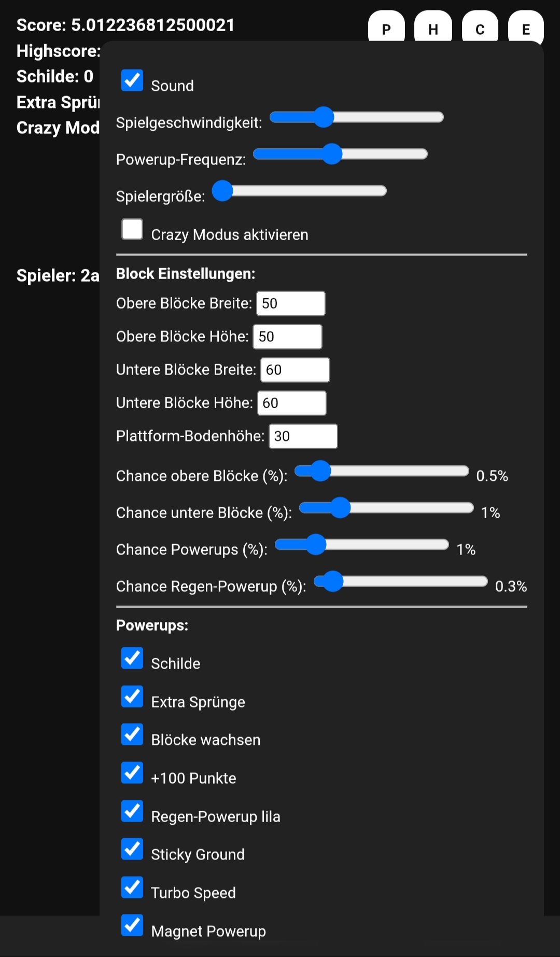Click the Powerup-Frequenz slider track
Image resolution: width=560 pixels, height=957 pixels.
coord(340,154)
